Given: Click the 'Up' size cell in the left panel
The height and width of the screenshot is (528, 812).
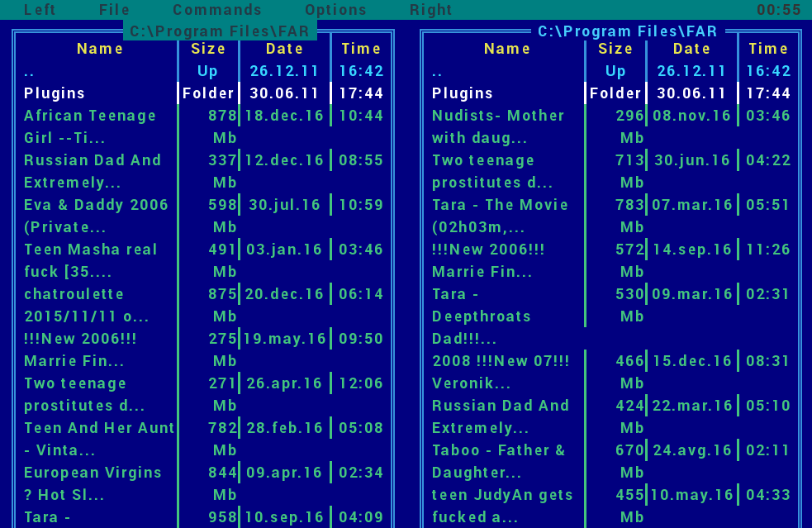Looking at the screenshot, I should 207,71.
